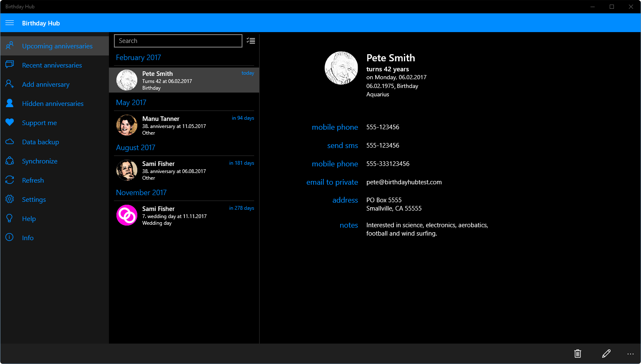The height and width of the screenshot is (364, 641).
Task: Click the Support me heart icon
Action: (x=10, y=123)
